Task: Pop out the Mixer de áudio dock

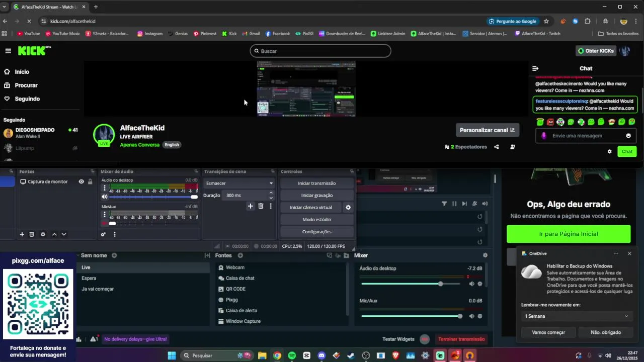Action: click(x=197, y=172)
